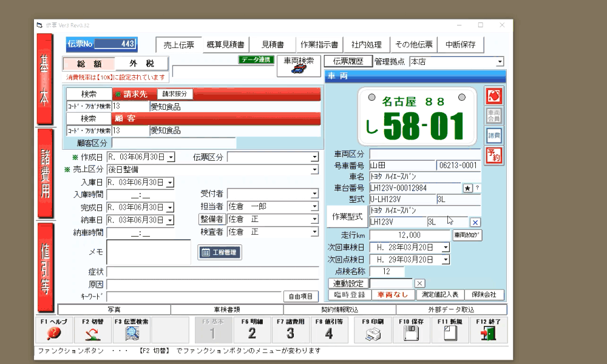This screenshot has width=607, height=364.
Task: Go to F8 discounts page 4
Action: pyautogui.click(x=329, y=330)
